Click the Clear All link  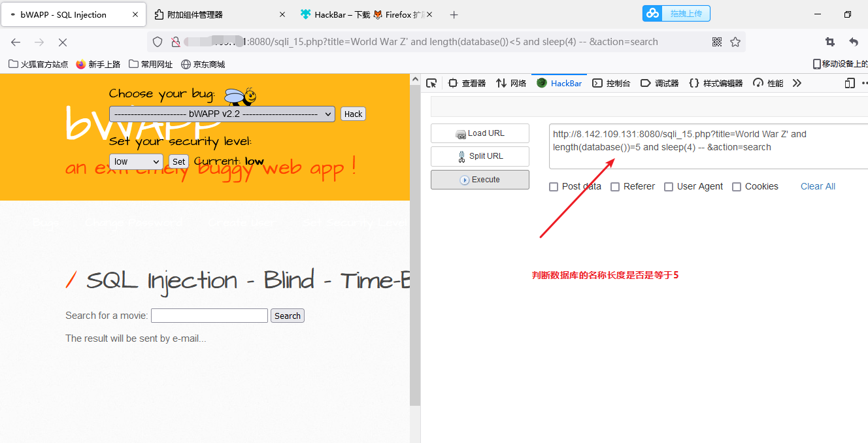818,186
